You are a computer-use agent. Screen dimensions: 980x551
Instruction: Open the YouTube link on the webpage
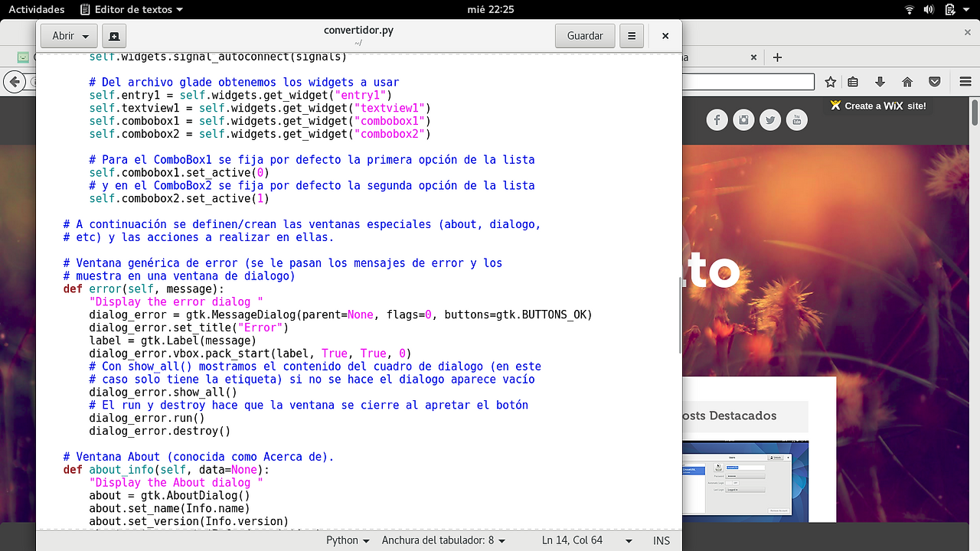(x=797, y=120)
